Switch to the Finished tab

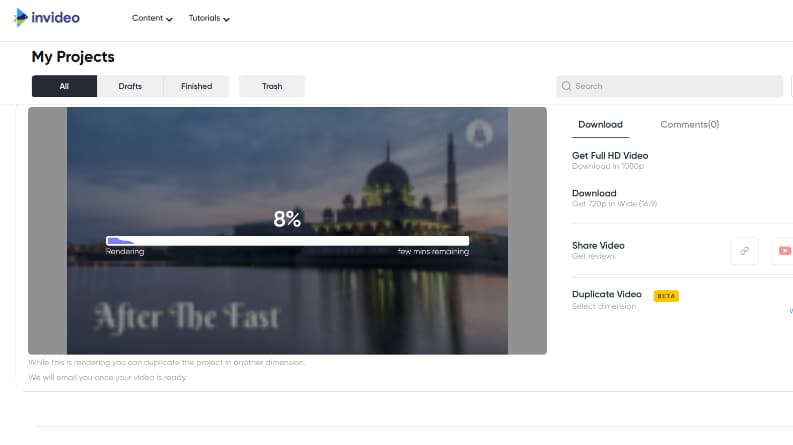tap(196, 86)
